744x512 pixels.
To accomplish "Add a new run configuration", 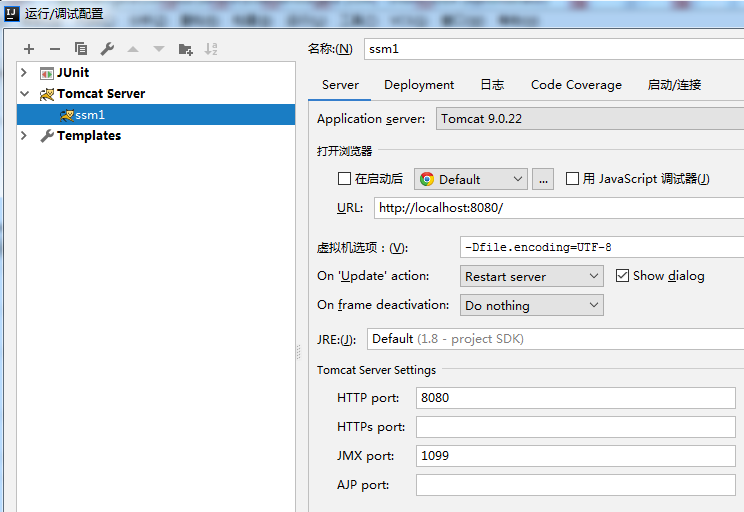I will click(x=29, y=49).
